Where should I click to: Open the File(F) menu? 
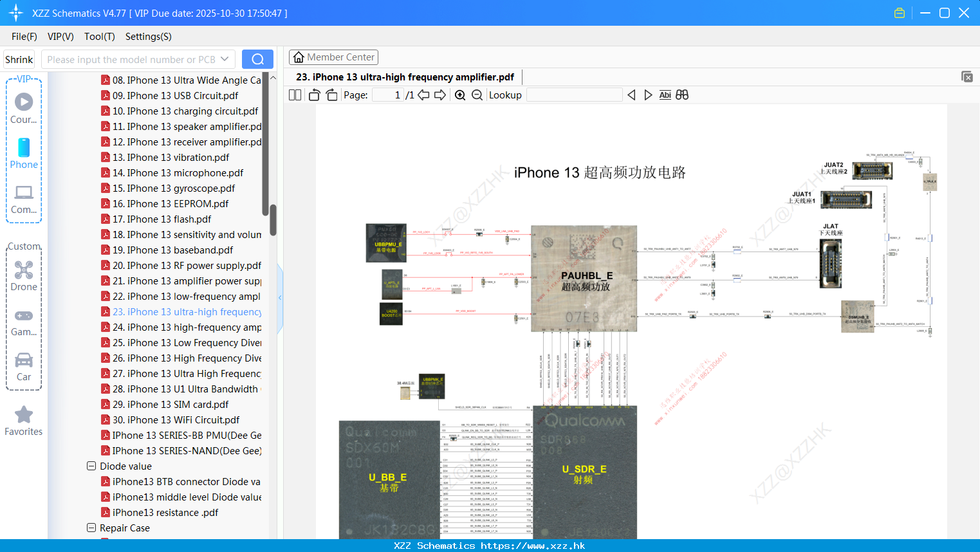pyautogui.click(x=24, y=37)
